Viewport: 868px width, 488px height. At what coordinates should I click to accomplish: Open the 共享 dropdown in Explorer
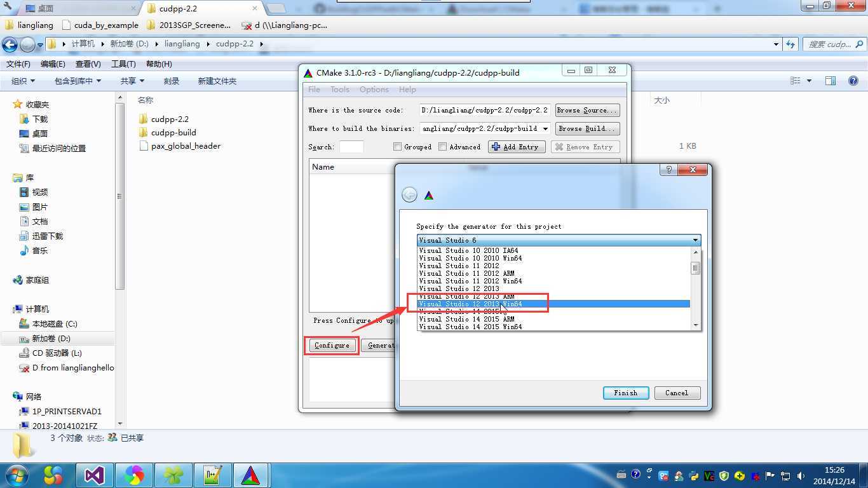132,81
